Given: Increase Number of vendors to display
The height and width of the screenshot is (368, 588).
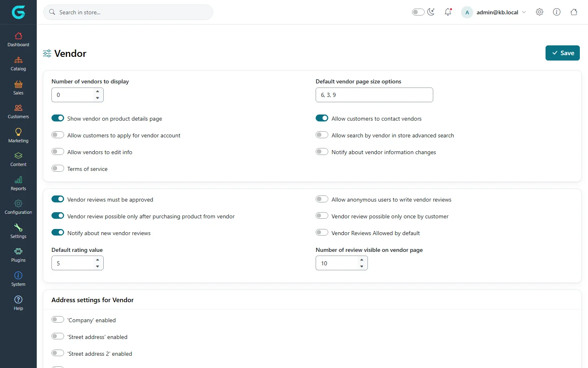Looking at the screenshot, I should click(98, 92).
